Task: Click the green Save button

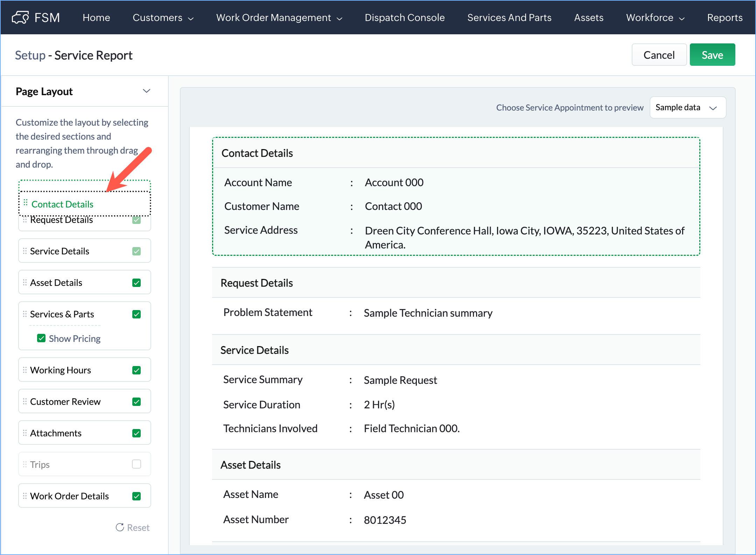Action: [x=712, y=55]
